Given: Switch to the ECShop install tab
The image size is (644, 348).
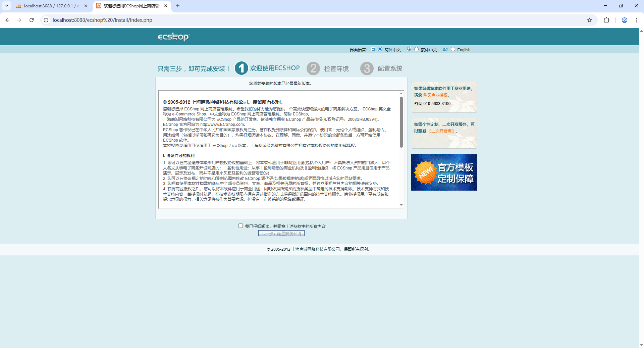Looking at the screenshot, I should click(131, 6).
